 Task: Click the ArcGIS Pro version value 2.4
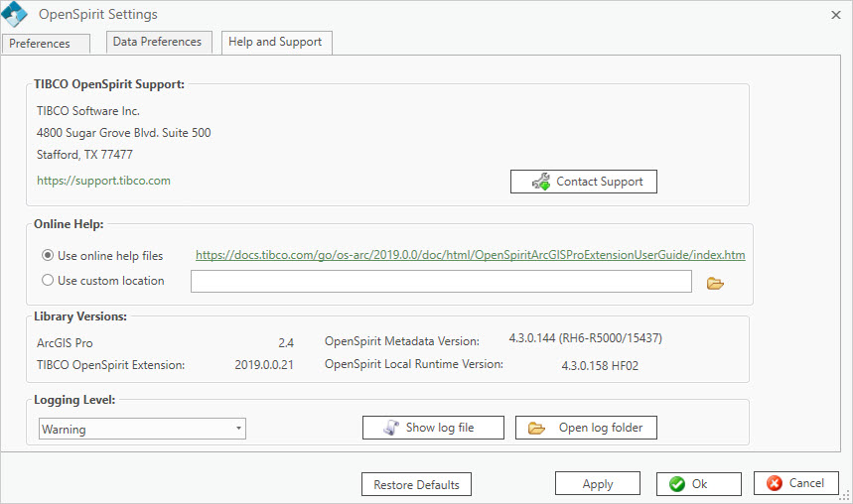[x=286, y=343]
